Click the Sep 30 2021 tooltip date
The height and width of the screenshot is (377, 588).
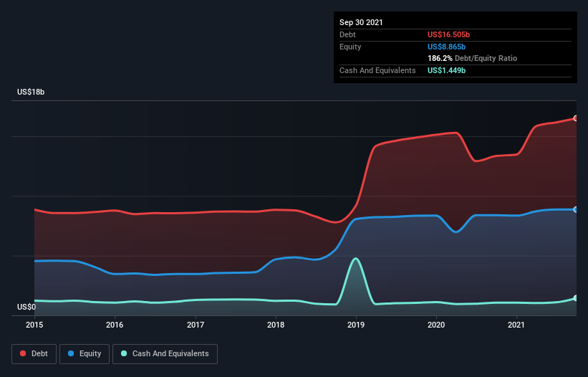point(361,22)
